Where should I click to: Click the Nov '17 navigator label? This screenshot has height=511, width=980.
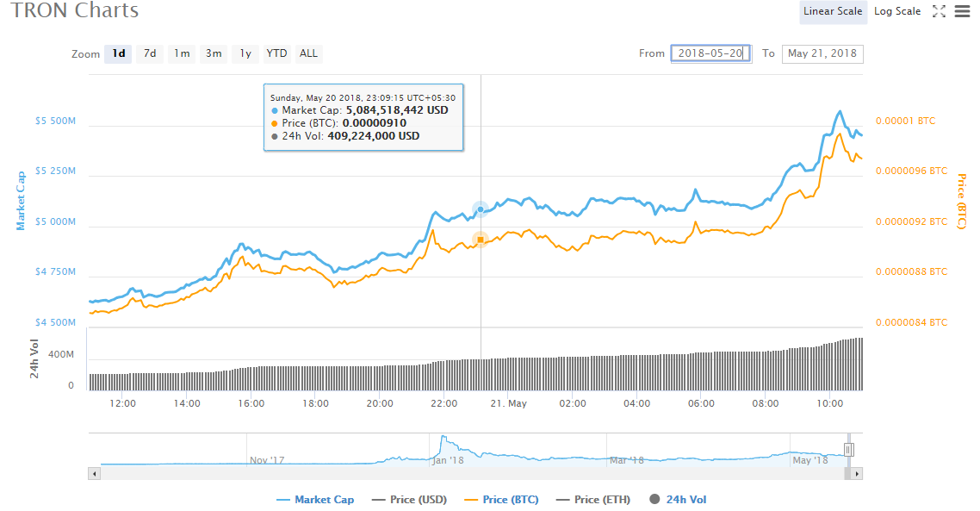click(267, 460)
